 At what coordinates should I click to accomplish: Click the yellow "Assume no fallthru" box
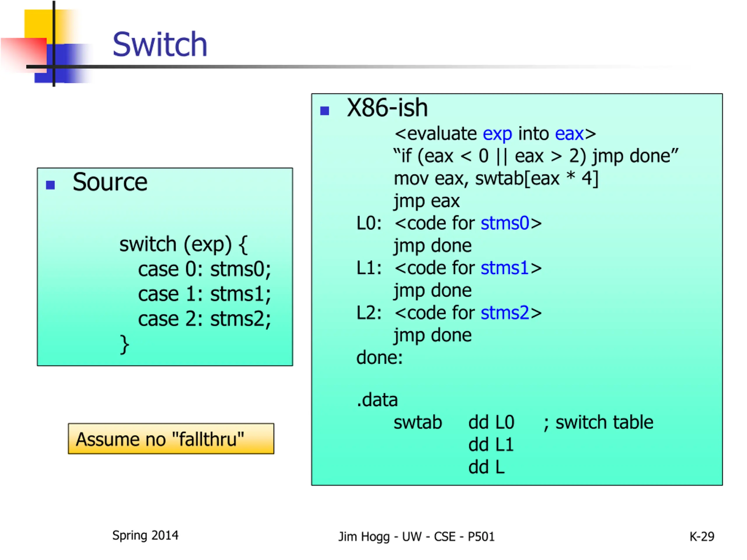[171, 438]
